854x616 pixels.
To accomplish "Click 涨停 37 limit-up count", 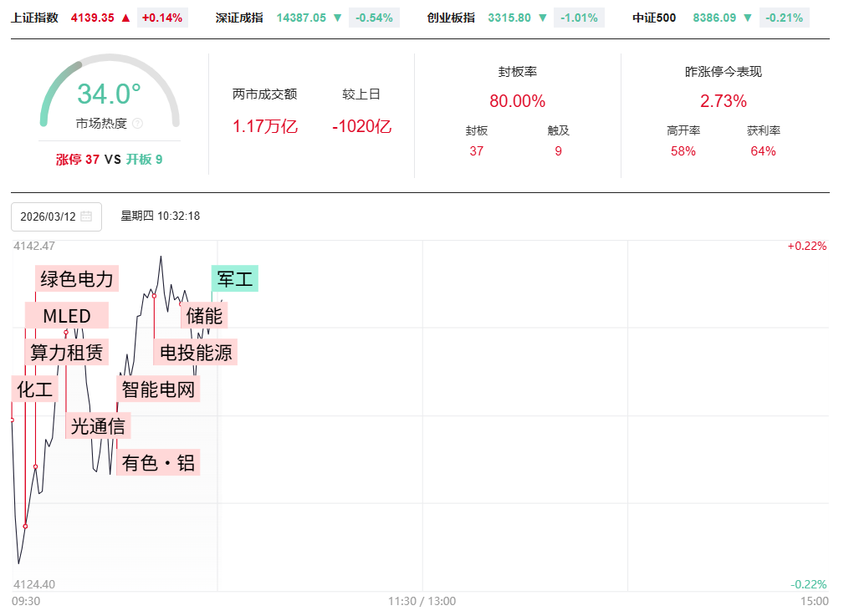I will point(78,159).
